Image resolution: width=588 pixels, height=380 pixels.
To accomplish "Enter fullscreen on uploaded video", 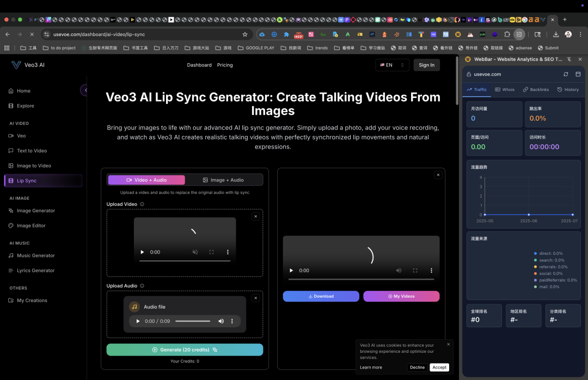I will [x=211, y=252].
